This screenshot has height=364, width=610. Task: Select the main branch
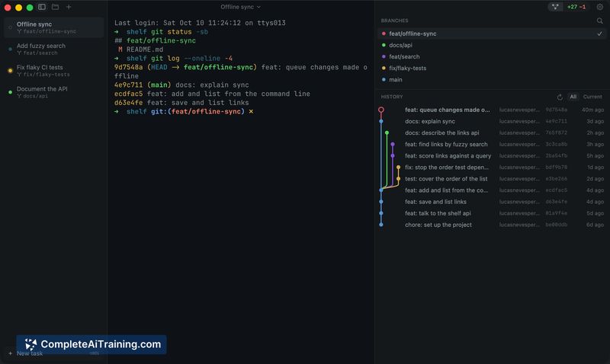(x=492, y=80)
